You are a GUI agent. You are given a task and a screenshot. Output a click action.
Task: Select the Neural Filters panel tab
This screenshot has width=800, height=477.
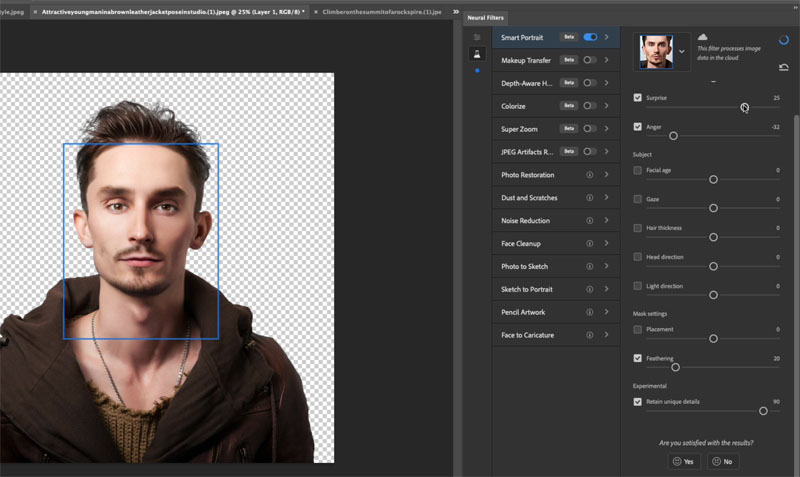485,18
